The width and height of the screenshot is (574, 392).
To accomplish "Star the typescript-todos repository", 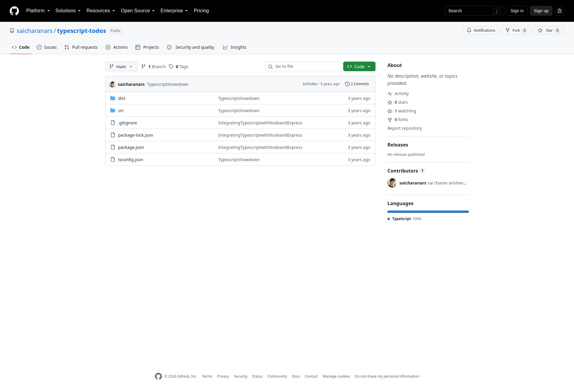I will click(549, 30).
